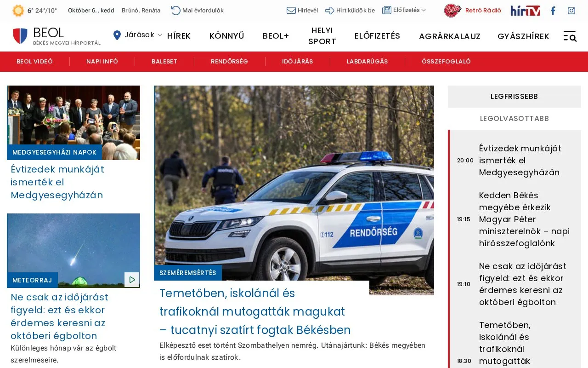Play the Meteorraj video icon

[x=132, y=279]
